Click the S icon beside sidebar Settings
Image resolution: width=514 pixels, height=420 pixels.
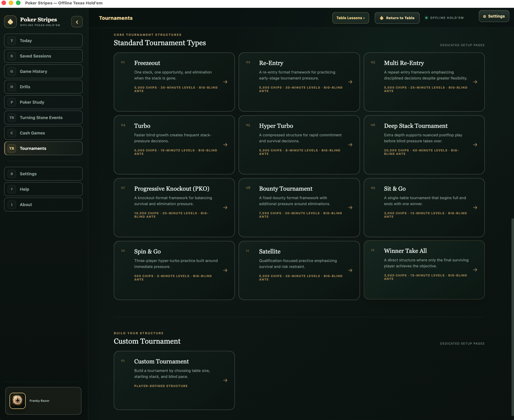[12, 174]
